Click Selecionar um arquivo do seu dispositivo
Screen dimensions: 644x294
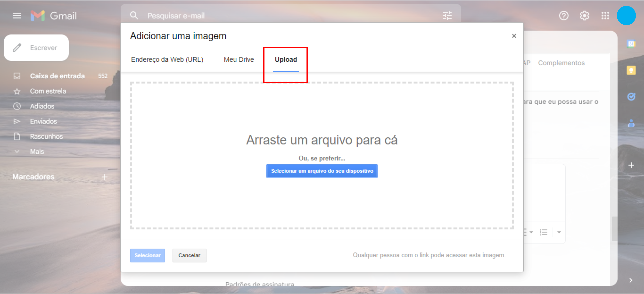pyautogui.click(x=322, y=171)
